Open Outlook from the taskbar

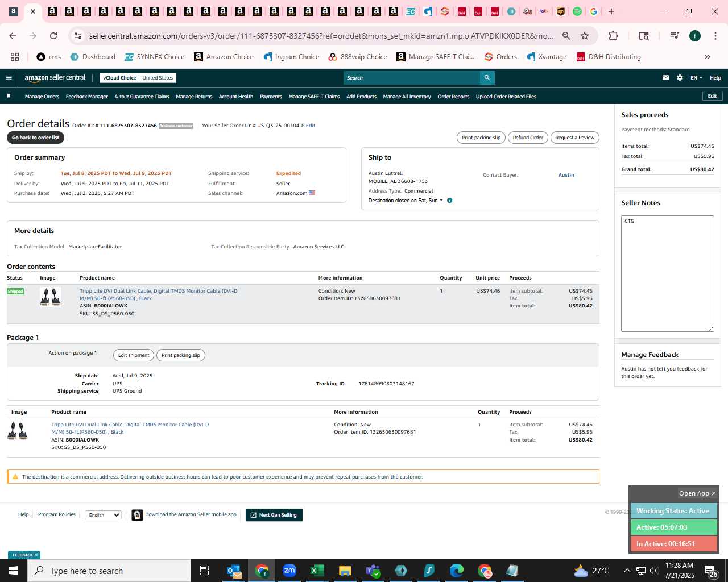234,571
